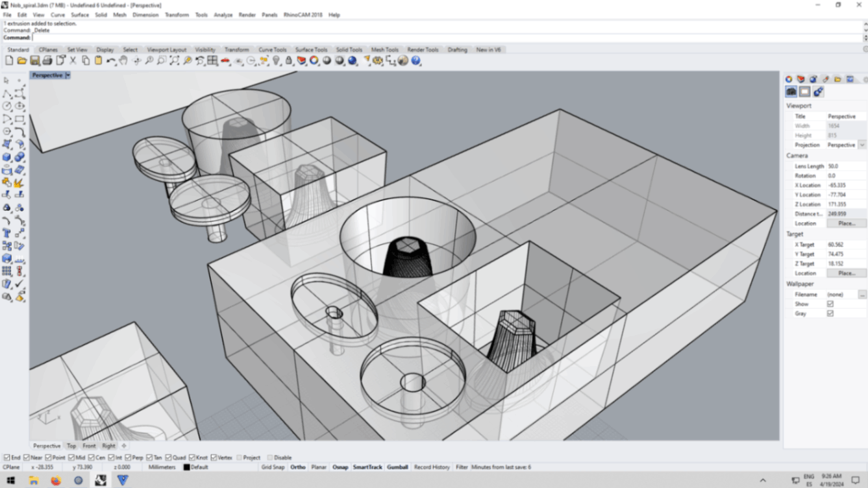Open the Perspective viewport title dropdown arrow
The image size is (868, 488).
point(68,75)
